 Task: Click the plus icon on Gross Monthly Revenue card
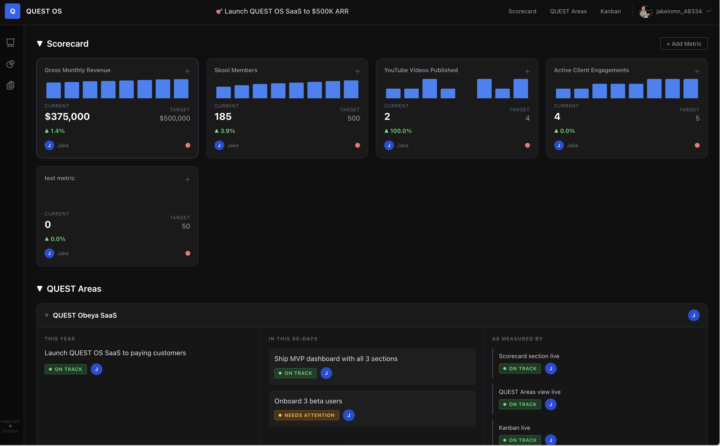pos(187,71)
